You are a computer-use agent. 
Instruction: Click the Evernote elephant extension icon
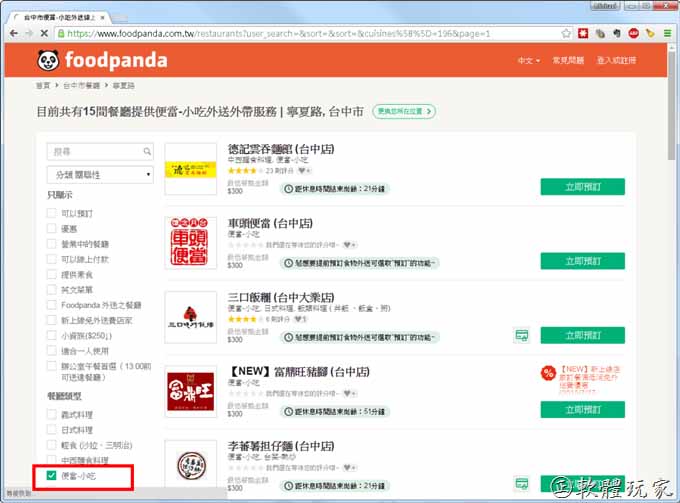pyautogui.click(x=617, y=33)
